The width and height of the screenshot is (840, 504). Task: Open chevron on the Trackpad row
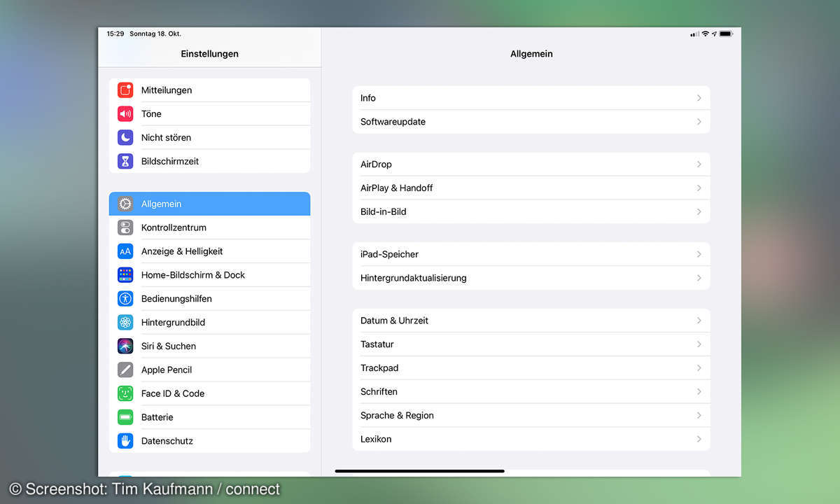(699, 368)
